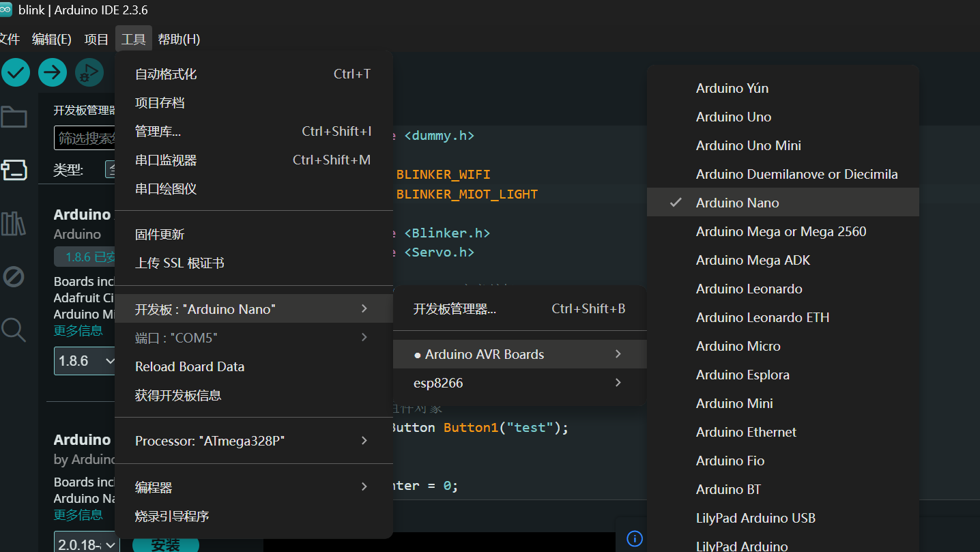980x552 pixels.
Task: Click the Upload arrow toolbar button
Action: pyautogui.click(x=52, y=72)
